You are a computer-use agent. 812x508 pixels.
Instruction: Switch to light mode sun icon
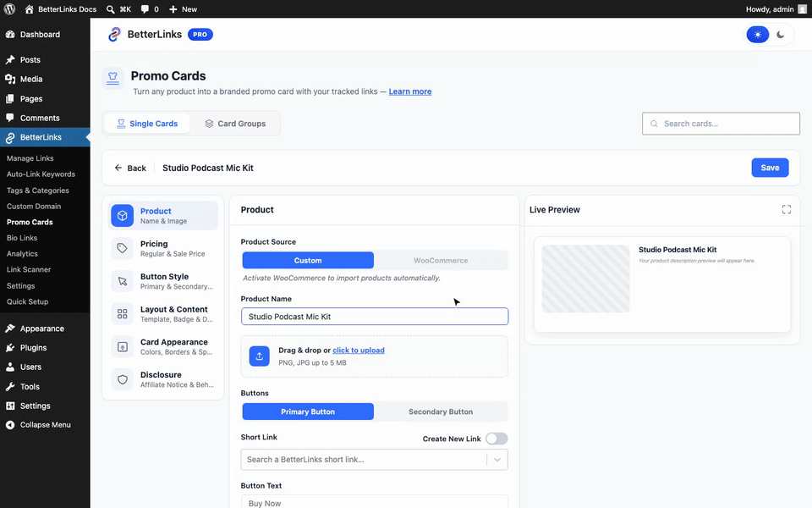758,35
